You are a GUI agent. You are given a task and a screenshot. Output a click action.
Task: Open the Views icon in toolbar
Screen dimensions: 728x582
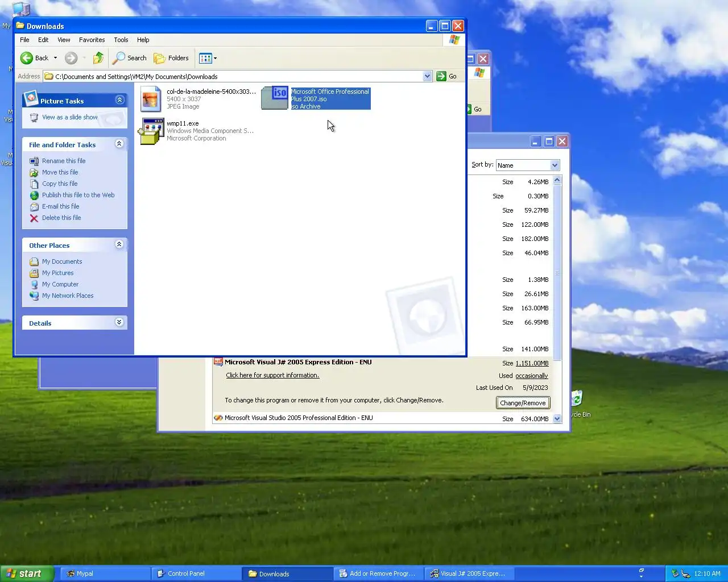coord(205,58)
